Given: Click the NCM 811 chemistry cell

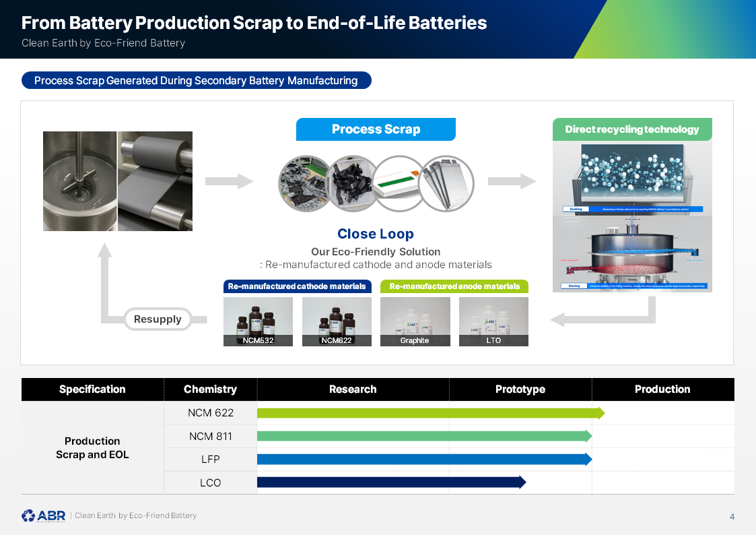Looking at the screenshot, I should click(211, 437).
